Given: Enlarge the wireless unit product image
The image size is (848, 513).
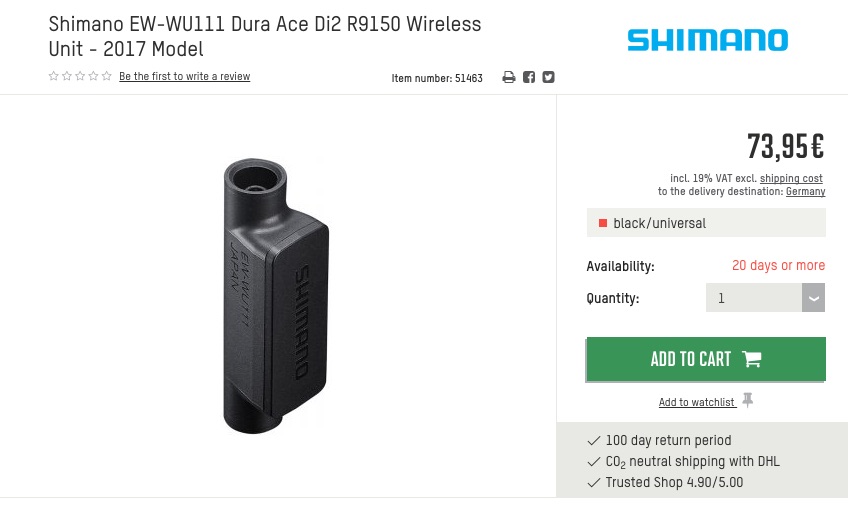Looking at the screenshot, I should 277,296.
